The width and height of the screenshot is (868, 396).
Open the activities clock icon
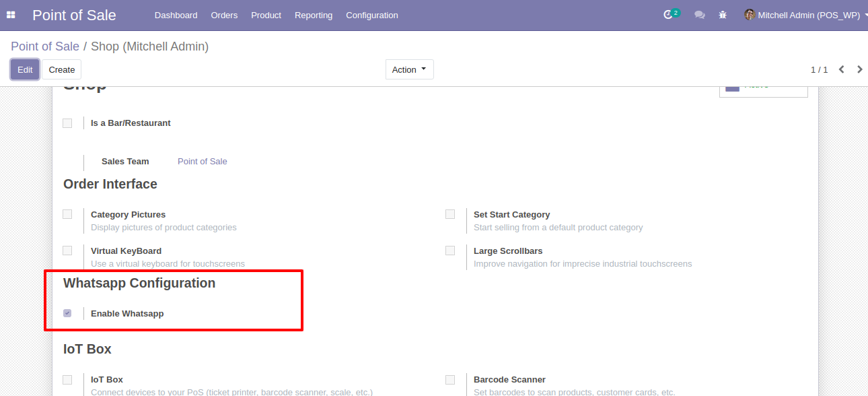pyautogui.click(x=668, y=15)
